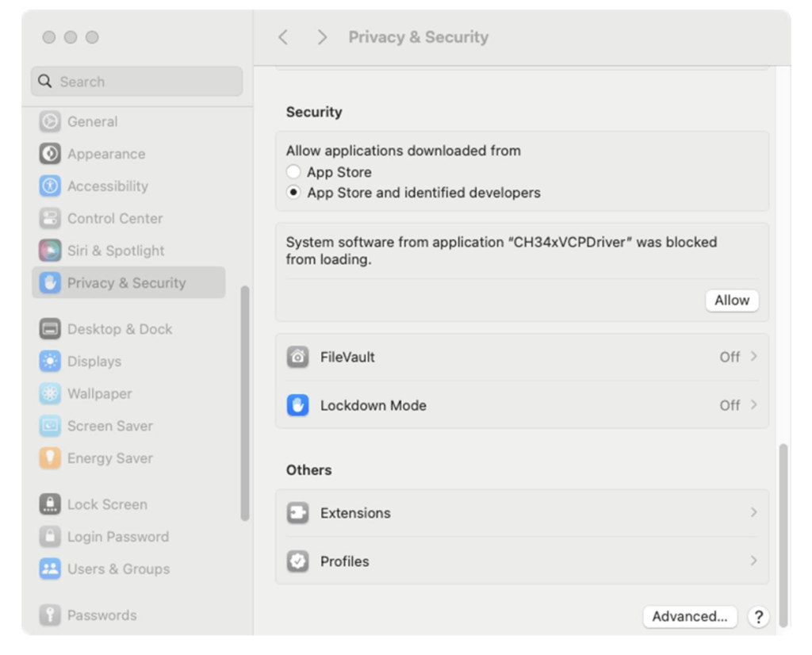Viewport: 812px width, 655px height.
Task: Switch to Lock Screen settings
Action: click(50, 504)
